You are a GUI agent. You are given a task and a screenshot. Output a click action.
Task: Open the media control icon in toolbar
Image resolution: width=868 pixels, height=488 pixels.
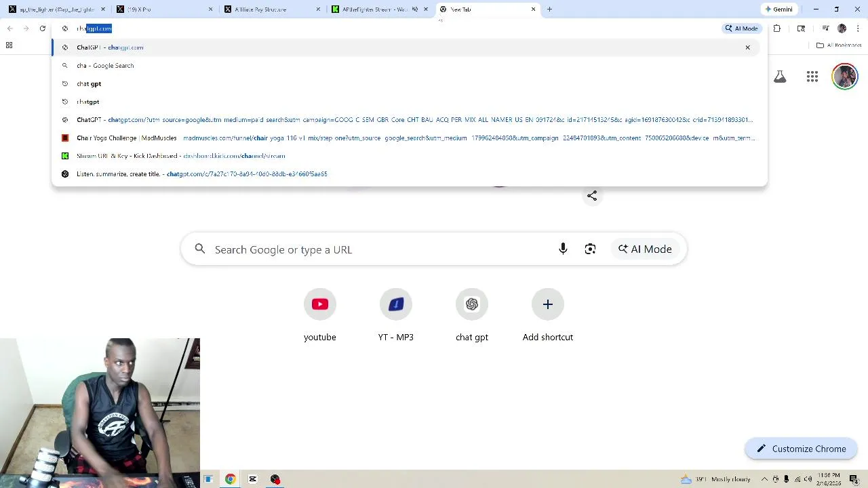(825, 28)
